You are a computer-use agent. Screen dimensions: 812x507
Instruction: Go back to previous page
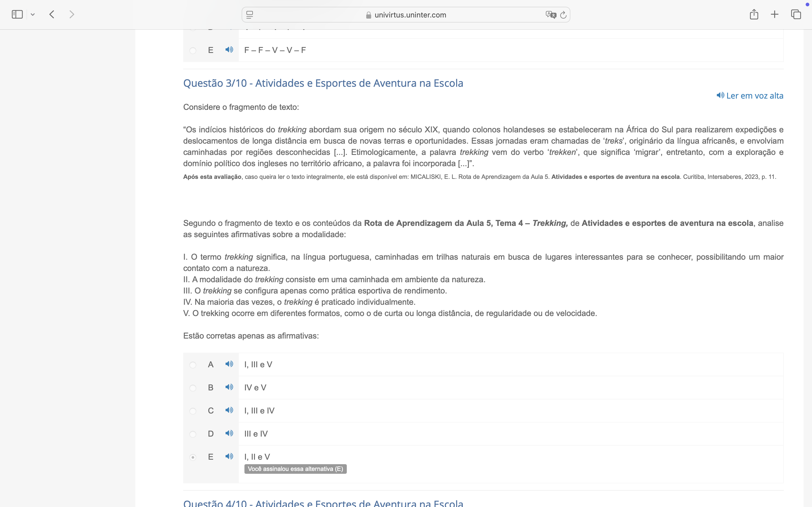52,14
